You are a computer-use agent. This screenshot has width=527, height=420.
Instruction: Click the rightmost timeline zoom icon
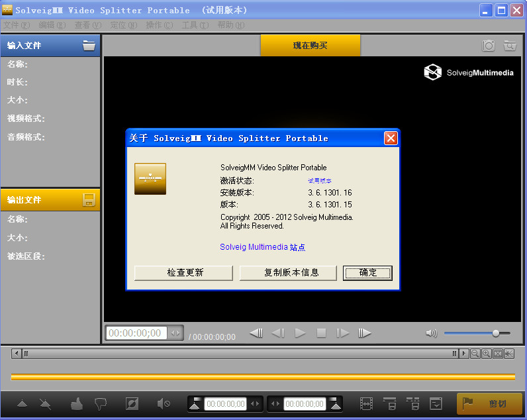point(509,354)
